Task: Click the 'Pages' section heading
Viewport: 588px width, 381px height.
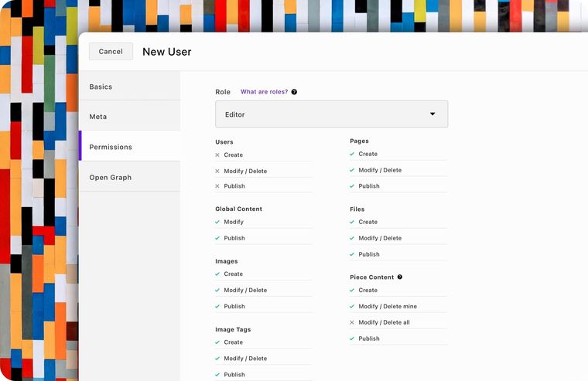Action: [x=359, y=141]
